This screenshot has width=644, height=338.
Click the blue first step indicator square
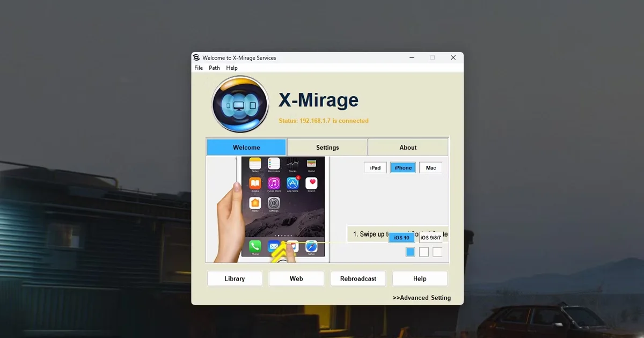tap(411, 252)
